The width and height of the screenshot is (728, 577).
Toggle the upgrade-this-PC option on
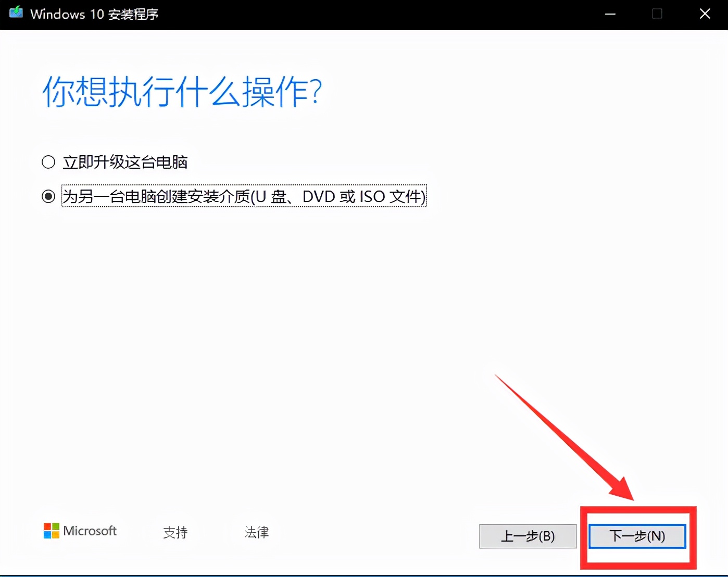click(x=47, y=162)
